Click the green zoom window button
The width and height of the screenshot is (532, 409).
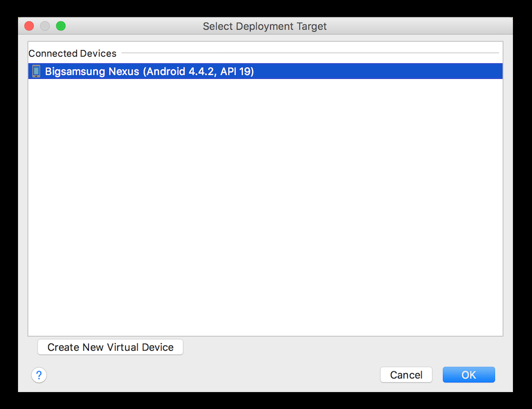(x=61, y=26)
